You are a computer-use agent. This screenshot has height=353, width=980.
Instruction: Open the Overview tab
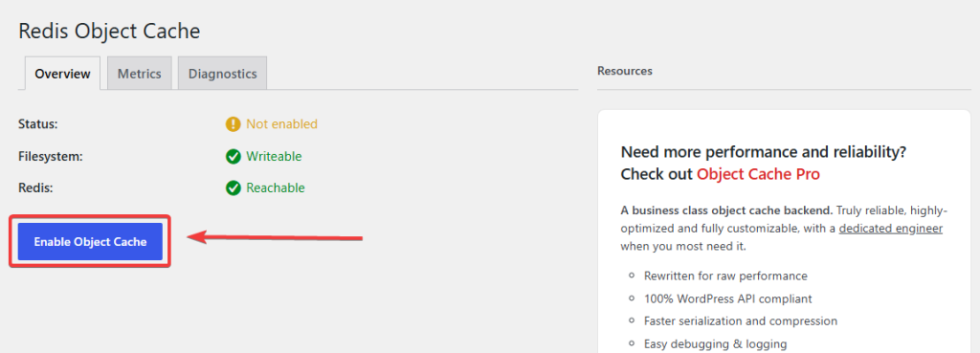point(62,74)
